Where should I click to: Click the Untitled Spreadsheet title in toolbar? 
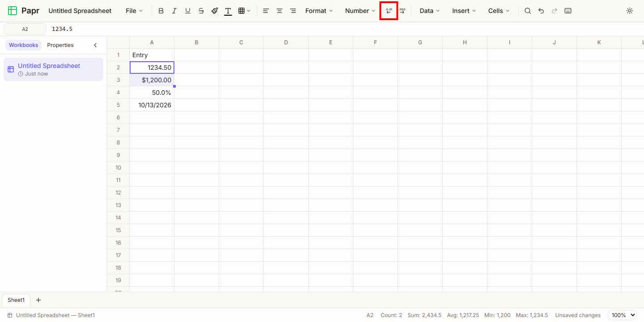(80, 11)
